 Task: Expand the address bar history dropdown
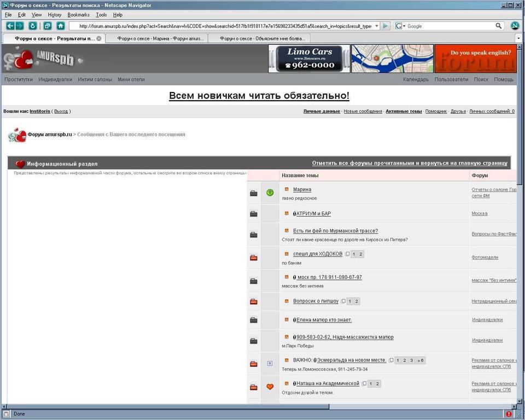[376, 26]
